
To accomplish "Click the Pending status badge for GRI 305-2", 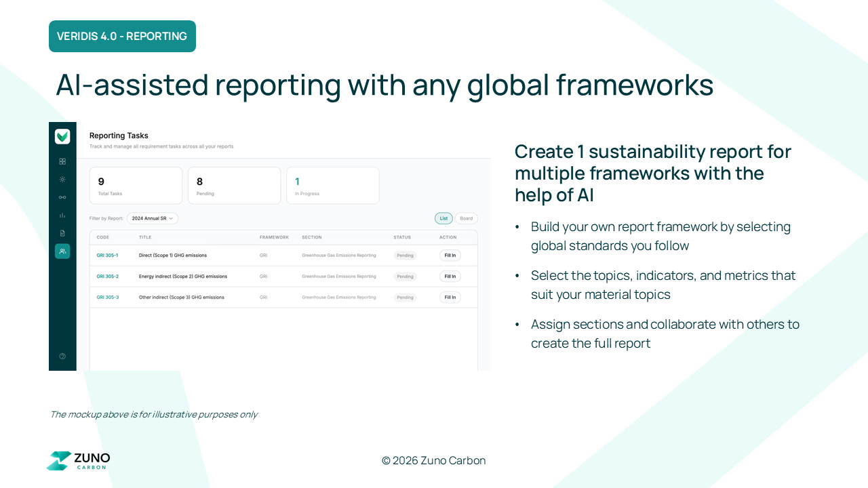I will pos(405,277).
